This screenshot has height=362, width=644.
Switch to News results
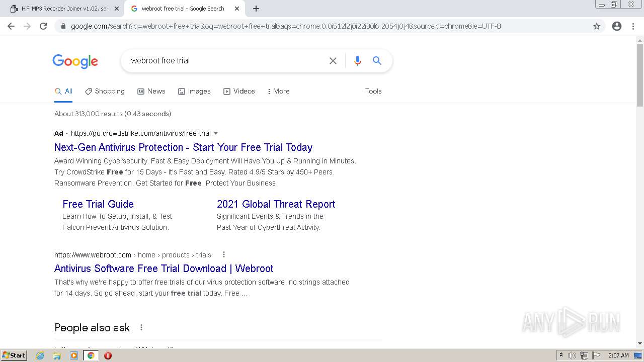tap(151, 92)
